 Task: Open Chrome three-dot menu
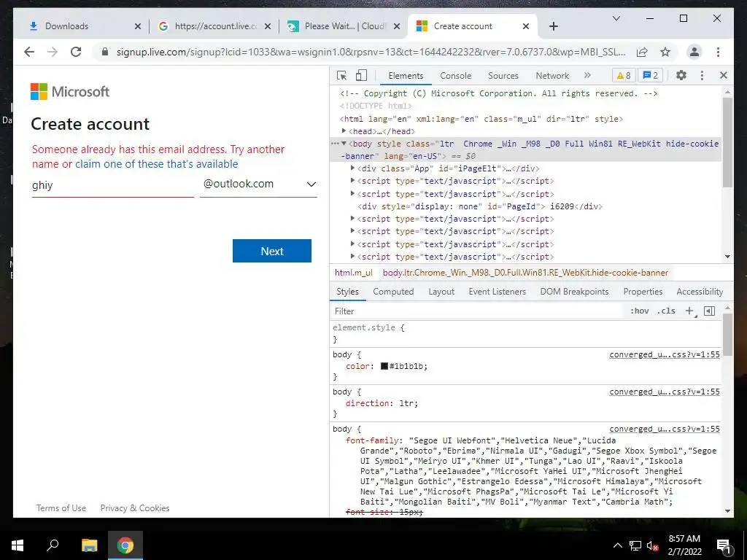pyautogui.click(x=718, y=52)
